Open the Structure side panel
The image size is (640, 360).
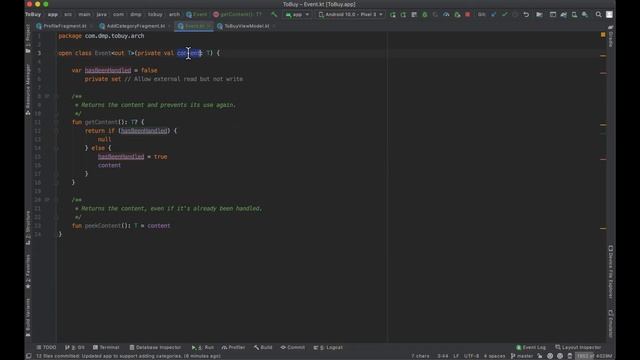pos(28,228)
